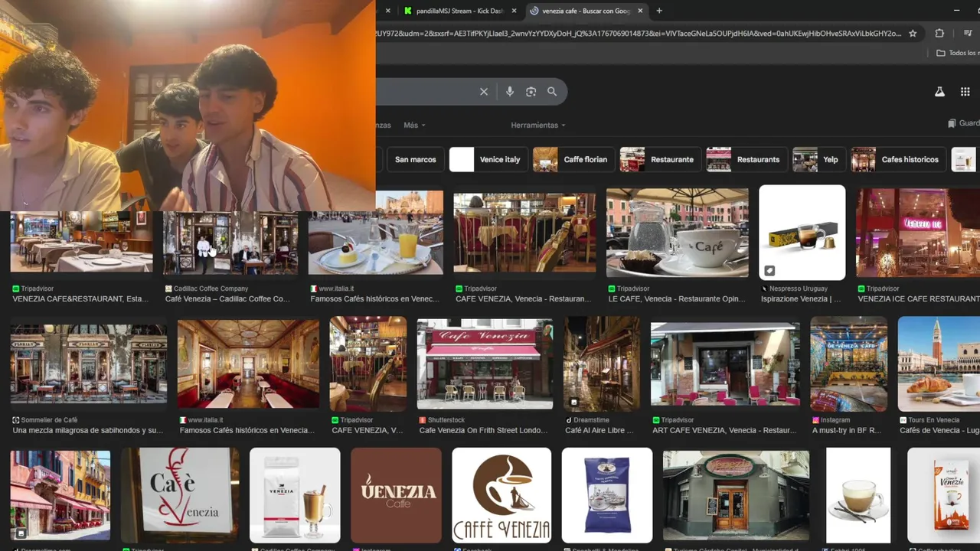Click 'Nespresso Uruguay' source label
The width and height of the screenshot is (980, 551).
coord(799,289)
